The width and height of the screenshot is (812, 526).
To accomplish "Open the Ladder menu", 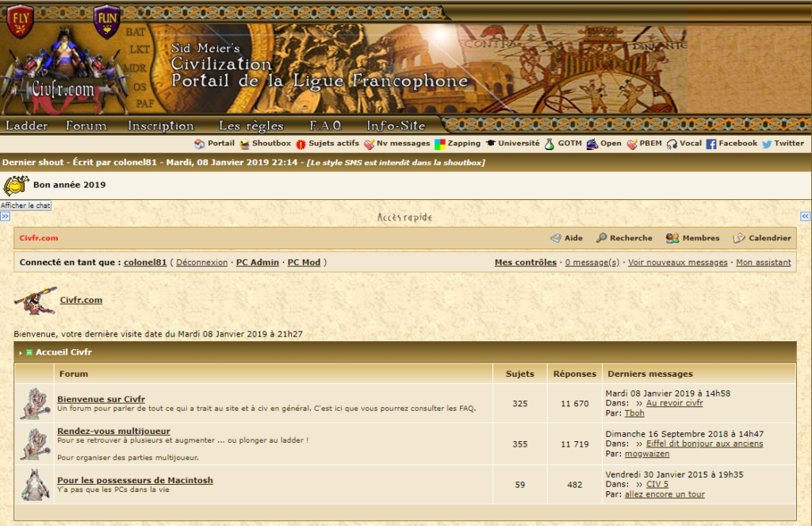I will tap(26, 125).
